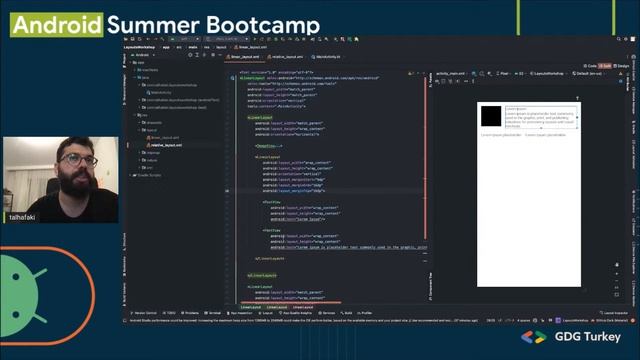Collapse the res folder
This screenshot has width=640, height=360.
click(x=135, y=115)
